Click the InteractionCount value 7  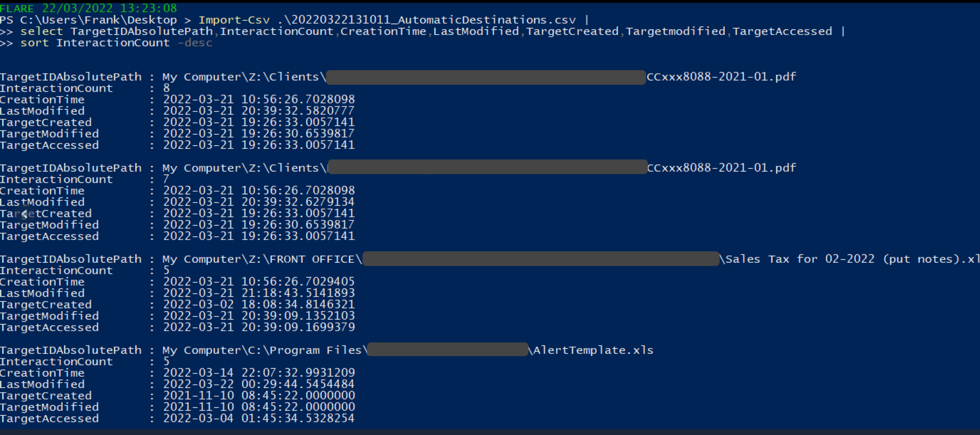click(x=166, y=179)
